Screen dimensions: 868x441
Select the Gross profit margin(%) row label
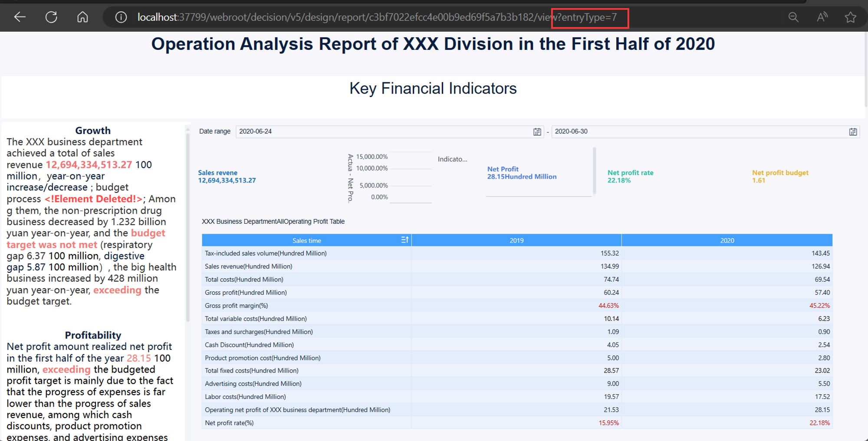point(237,305)
